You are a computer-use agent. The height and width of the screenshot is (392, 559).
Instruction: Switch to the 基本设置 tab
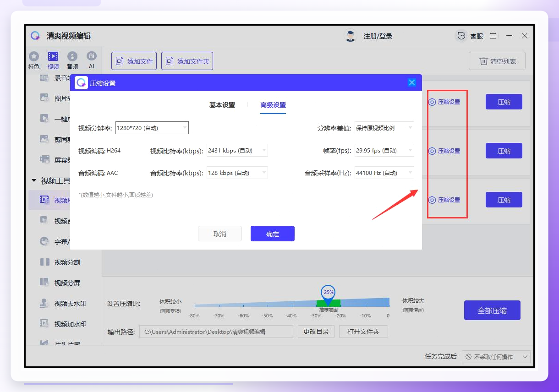tap(222, 105)
